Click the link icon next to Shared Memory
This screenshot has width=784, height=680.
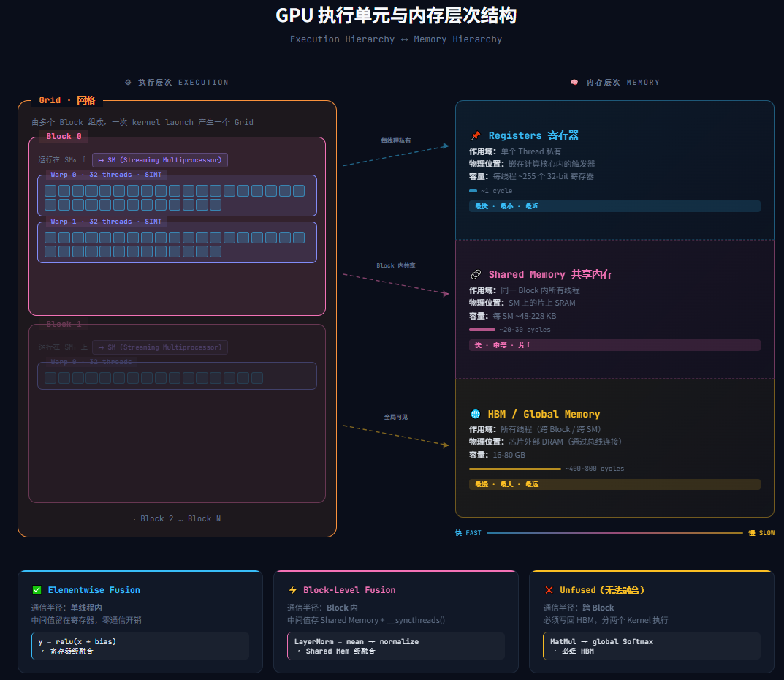tap(476, 274)
